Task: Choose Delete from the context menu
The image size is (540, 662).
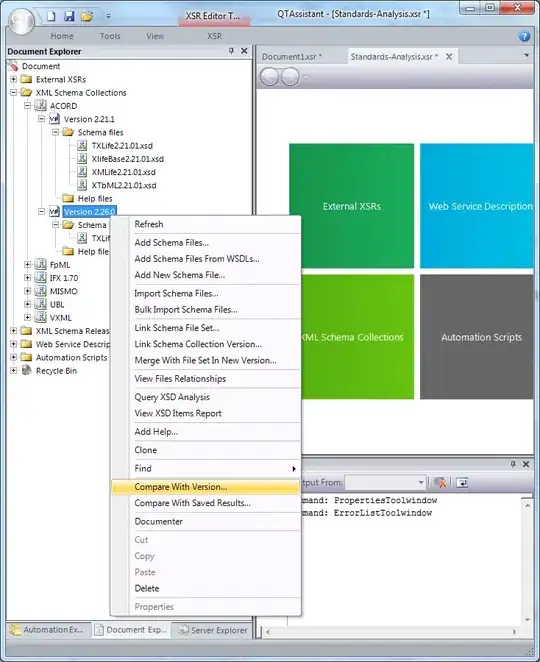Action: (x=206, y=588)
